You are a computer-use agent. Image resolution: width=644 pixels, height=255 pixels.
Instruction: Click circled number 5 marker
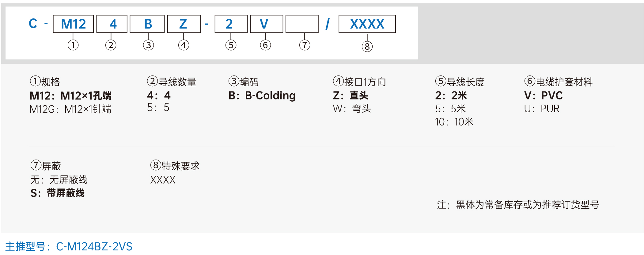(231, 45)
